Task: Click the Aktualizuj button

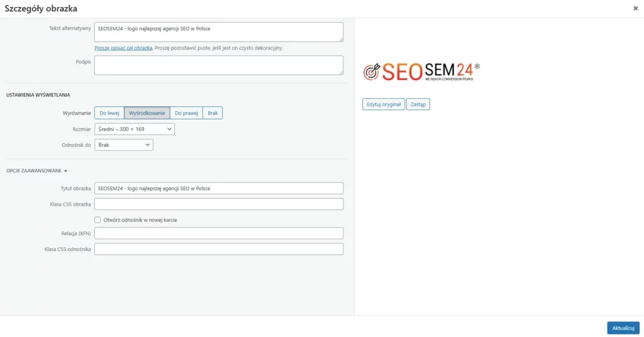Action: click(623, 328)
